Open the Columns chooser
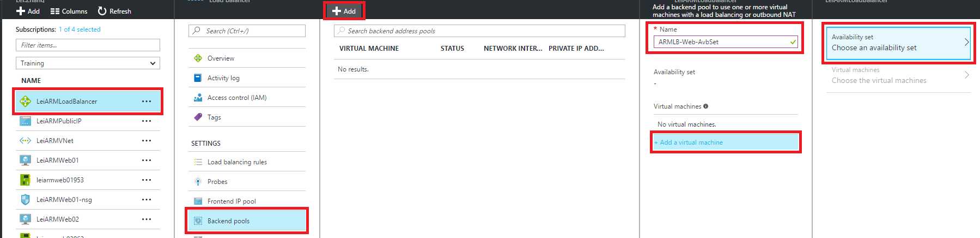980x238 pixels. point(69,11)
